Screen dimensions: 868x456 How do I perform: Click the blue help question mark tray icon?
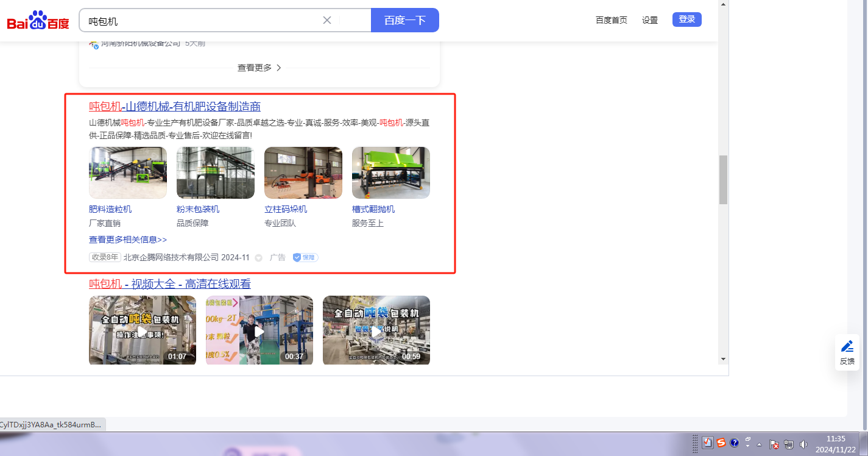(x=735, y=443)
